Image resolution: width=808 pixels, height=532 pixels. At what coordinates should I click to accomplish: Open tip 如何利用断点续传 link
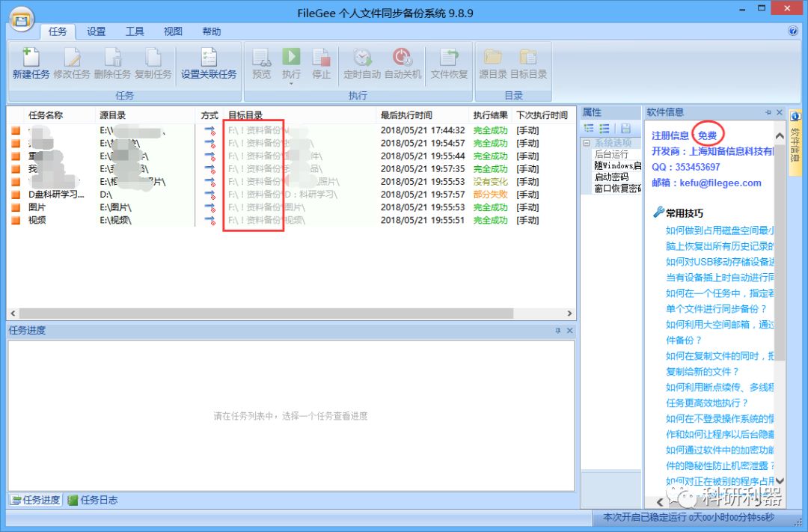pos(720,387)
